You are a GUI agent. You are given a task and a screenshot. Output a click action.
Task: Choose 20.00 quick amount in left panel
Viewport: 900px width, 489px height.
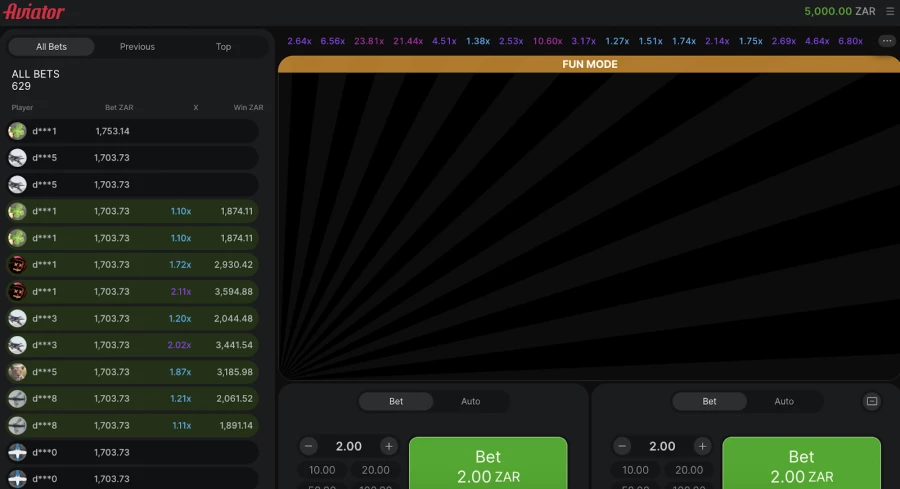point(375,470)
